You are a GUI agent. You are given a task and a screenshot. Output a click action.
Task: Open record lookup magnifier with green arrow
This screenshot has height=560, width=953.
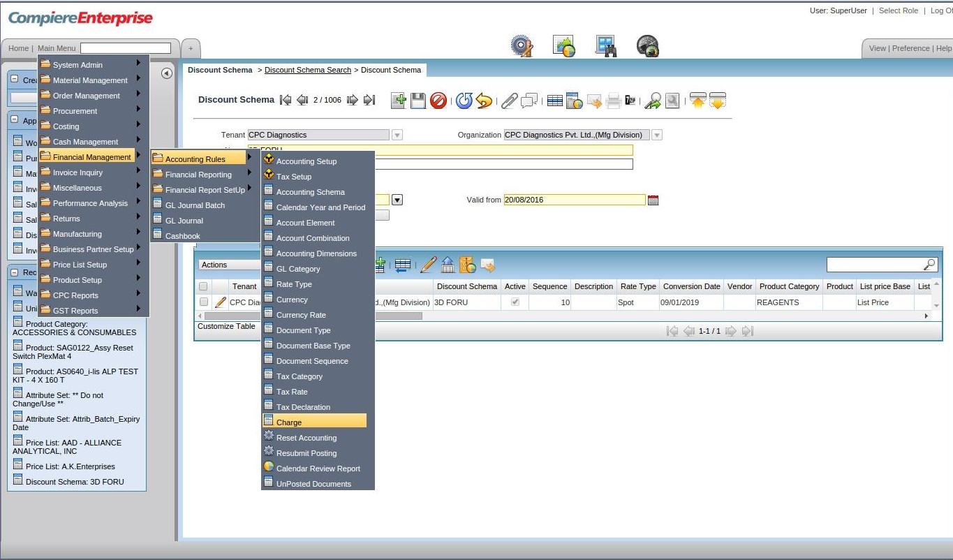[653, 101]
